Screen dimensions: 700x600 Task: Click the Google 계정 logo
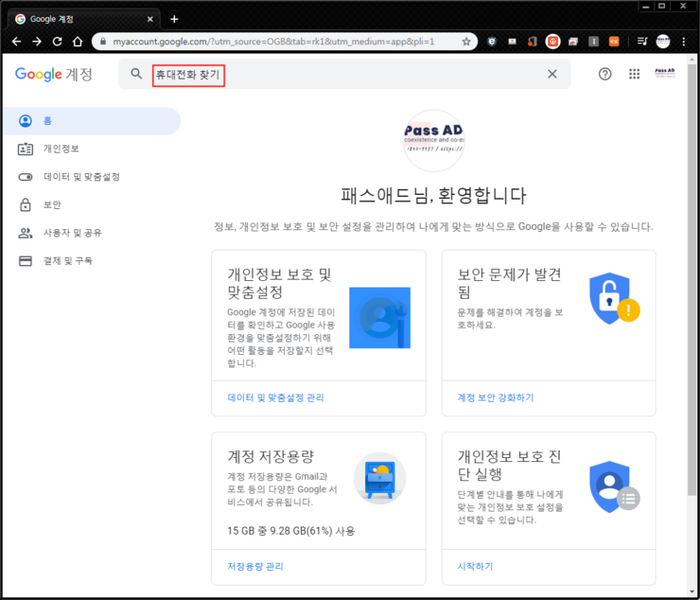(x=54, y=74)
